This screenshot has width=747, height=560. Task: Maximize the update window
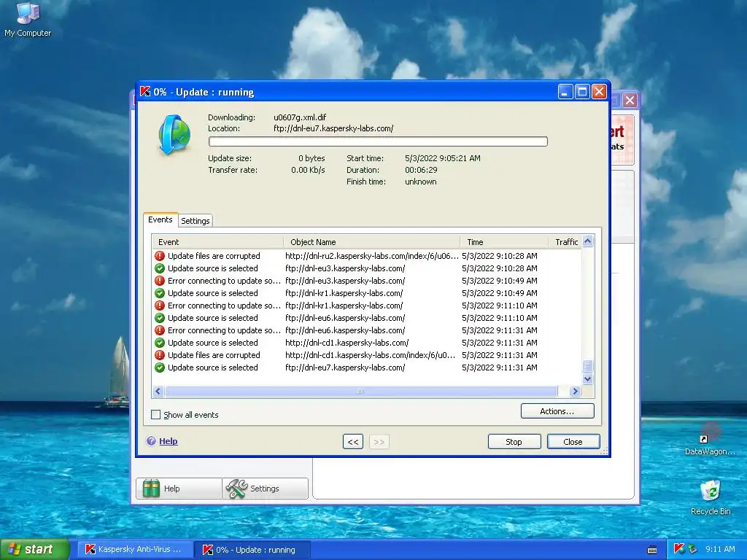click(x=582, y=91)
